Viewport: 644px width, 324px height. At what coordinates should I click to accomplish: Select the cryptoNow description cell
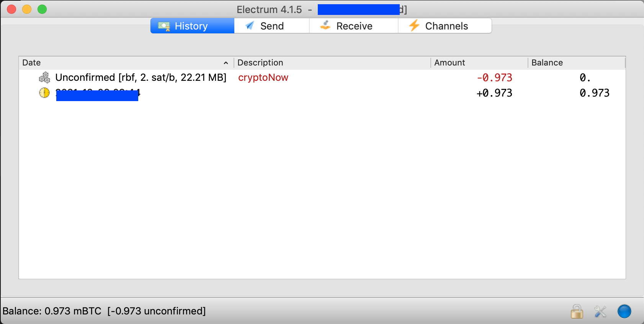[x=263, y=77]
